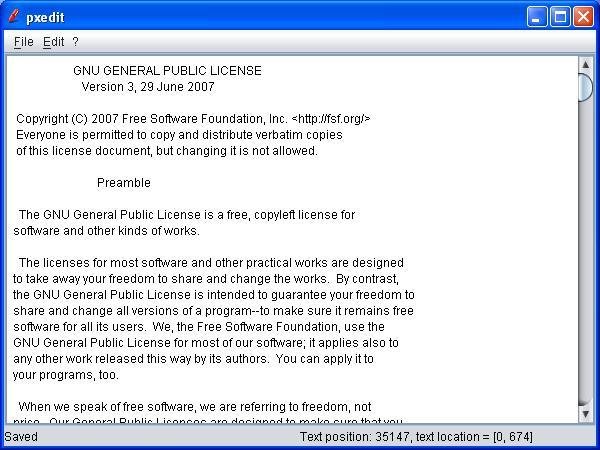
Task: Click the vertical scrollbar thumb
Action: click(x=585, y=87)
